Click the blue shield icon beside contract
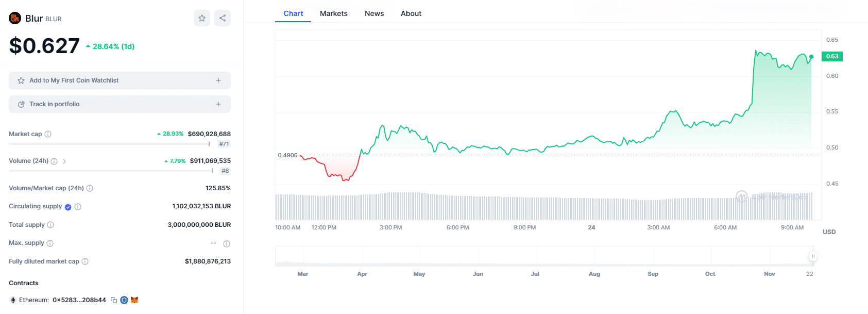Image resolution: width=868 pixels, height=314 pixels. pos(124,300)
